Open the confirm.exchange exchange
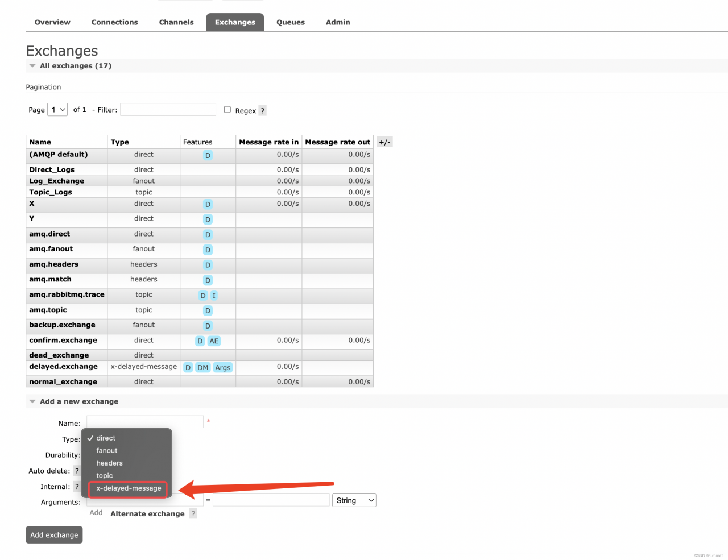728x560 pixels. [x=63, y=341]
